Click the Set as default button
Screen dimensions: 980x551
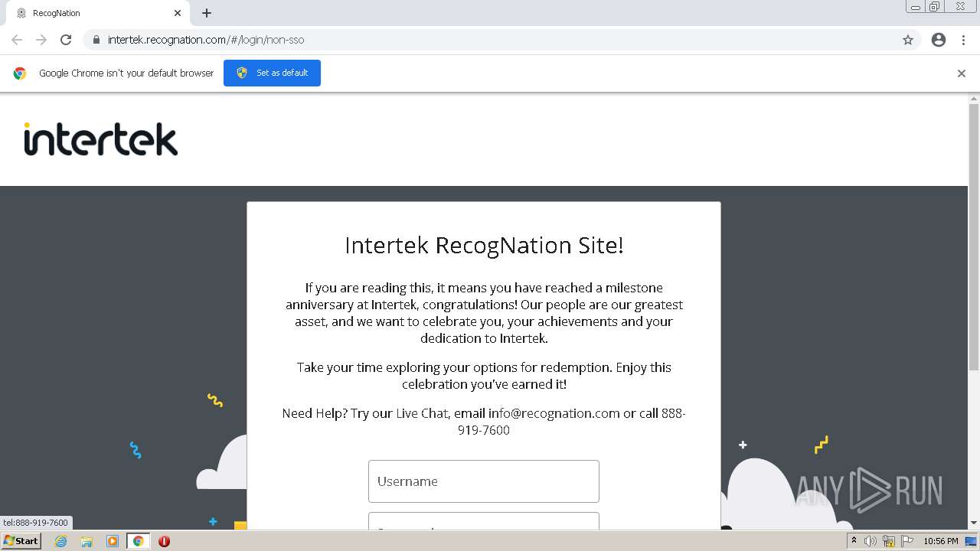tap(272, 73)
